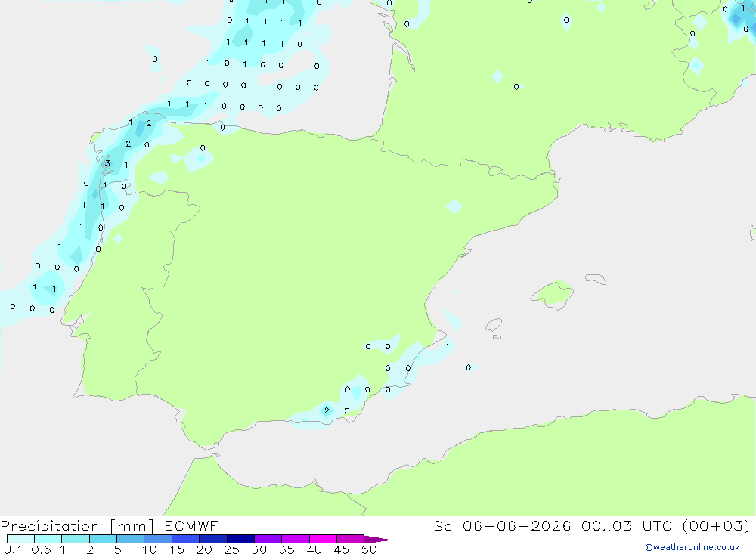Click the "ECMWF" model label
Screen dimensions: 756x554
point(191,525)
